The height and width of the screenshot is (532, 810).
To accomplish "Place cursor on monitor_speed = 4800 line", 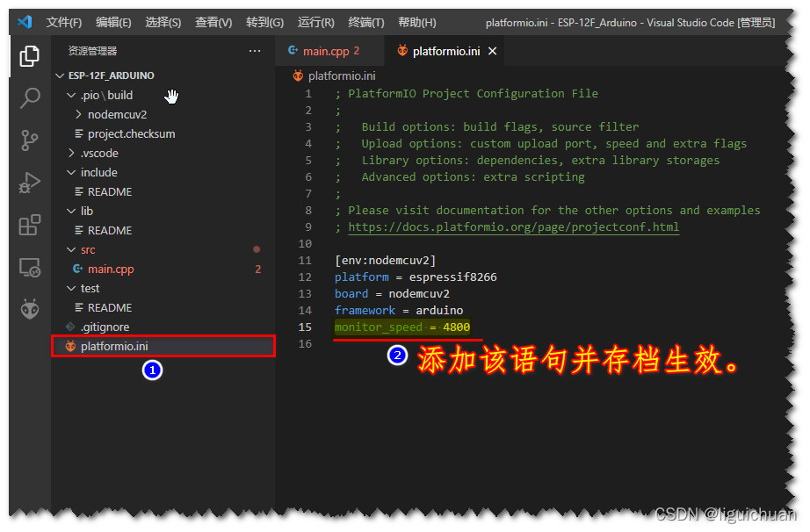I will [401, 327].
